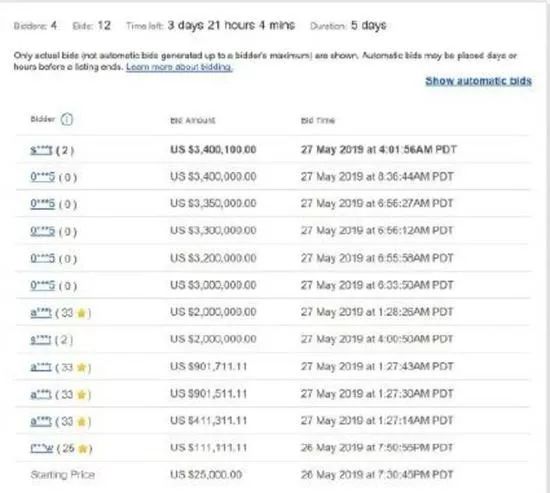
Task: Open bidder 0***5 with US $3,350,000.00 bid
Action: click(x=42, y=204)
